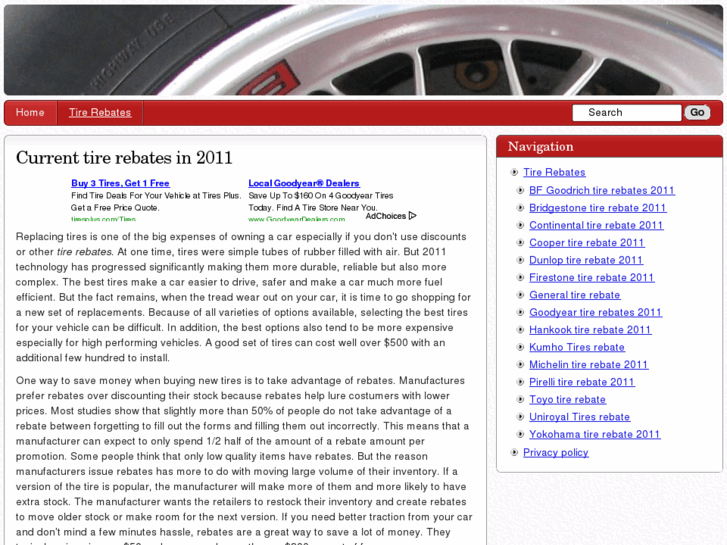Viewport: 727px width, 545px height.
Task: Click the bullet icon beside Tire Rebates
Action: [x=514, y=172]
